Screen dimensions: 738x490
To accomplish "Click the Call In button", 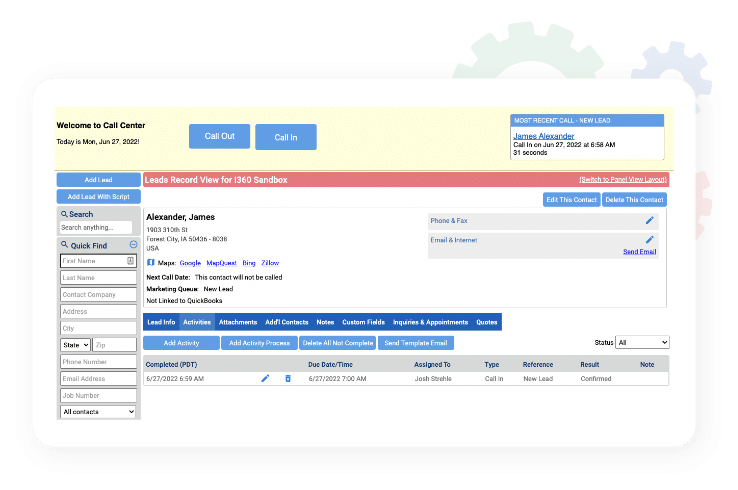I will (286, 137).
